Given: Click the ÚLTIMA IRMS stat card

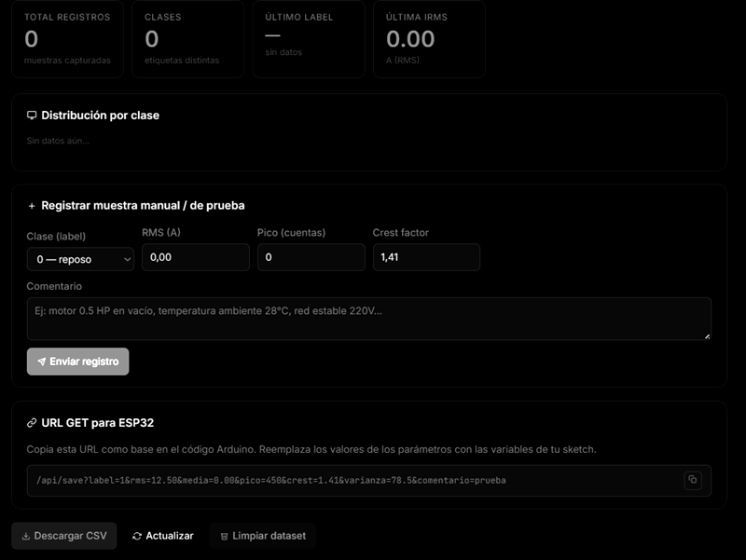Looking at the screenshot, I should [429, 38].
